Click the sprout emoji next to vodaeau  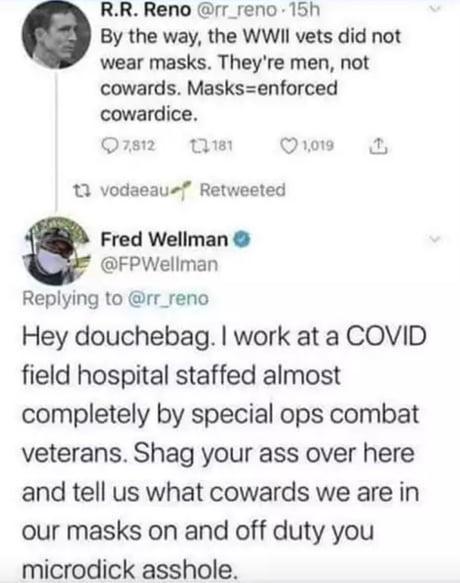pyautogui.click(x=184, y=189)
